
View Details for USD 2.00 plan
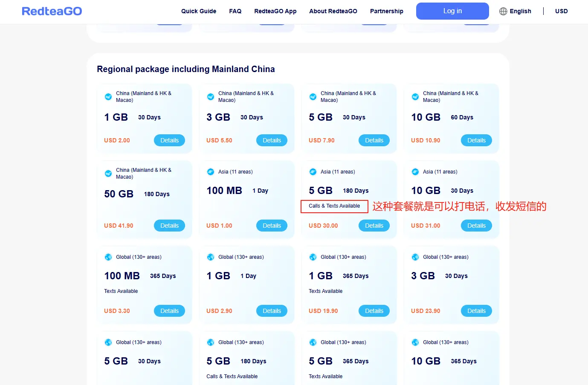169,140
